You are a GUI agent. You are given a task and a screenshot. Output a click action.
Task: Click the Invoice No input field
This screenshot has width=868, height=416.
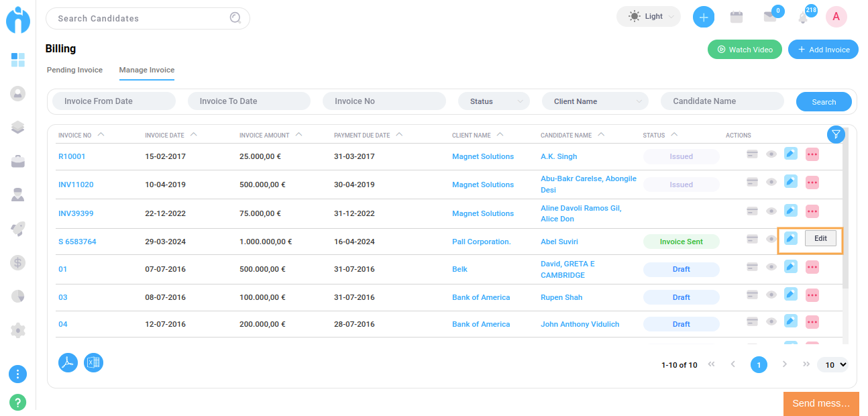coord(384,101)
